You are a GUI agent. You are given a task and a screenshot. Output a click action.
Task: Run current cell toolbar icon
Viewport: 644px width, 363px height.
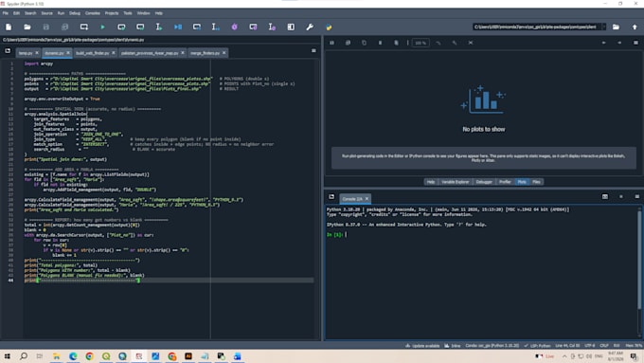(121, 27)
